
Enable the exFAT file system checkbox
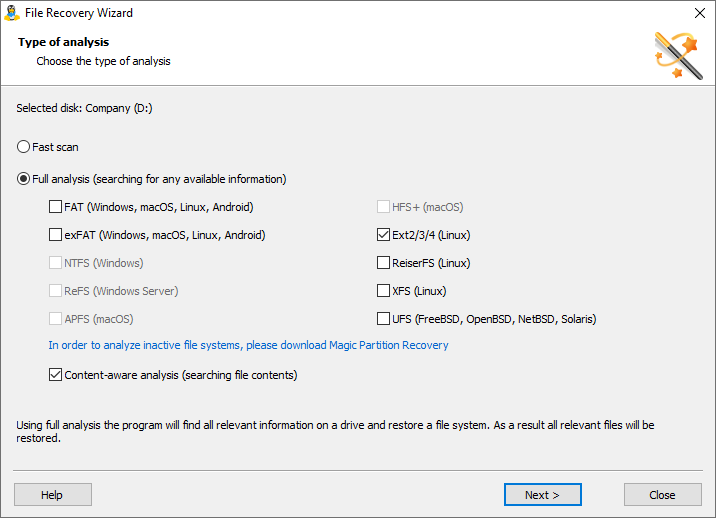(55, 235)
